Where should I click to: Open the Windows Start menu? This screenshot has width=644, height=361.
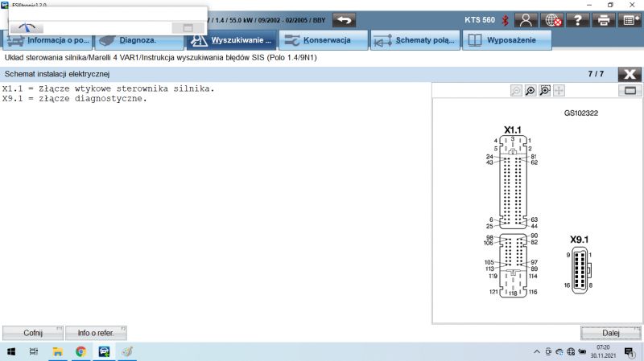coord(11,351)
